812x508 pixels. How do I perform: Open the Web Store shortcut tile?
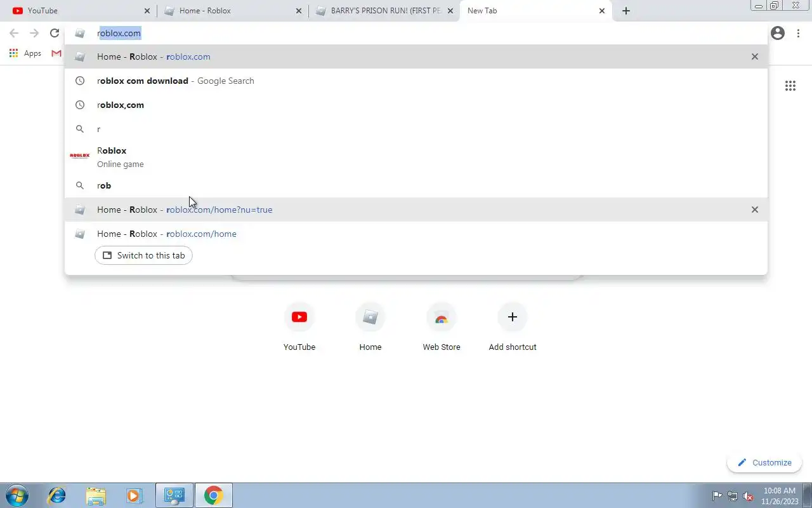(442, 327)
